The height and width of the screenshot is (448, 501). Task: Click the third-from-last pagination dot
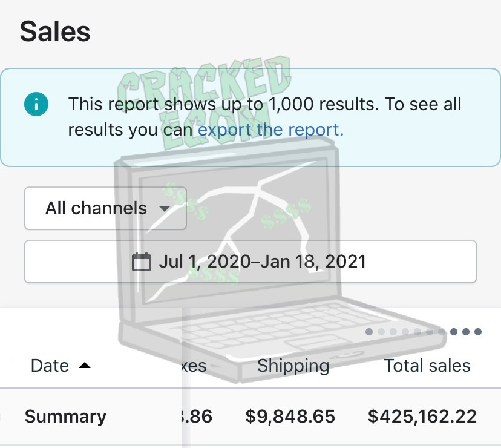click(x=454, y=332)
